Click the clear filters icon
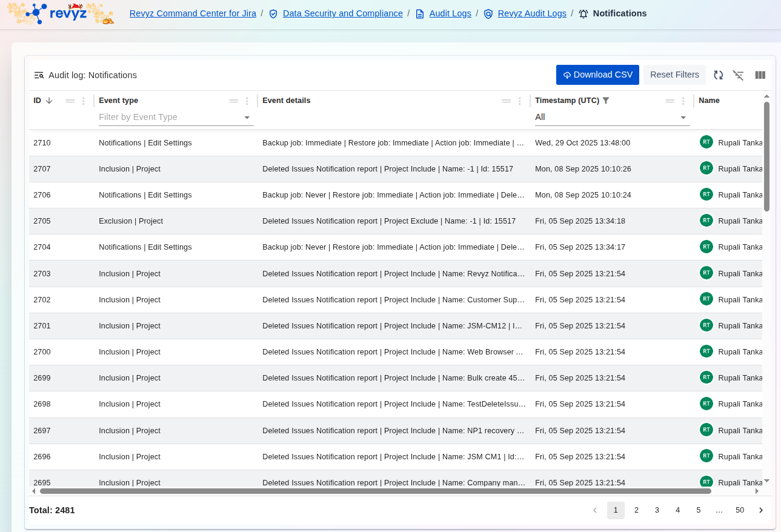 pyautogui.click(x=738, y=75)
